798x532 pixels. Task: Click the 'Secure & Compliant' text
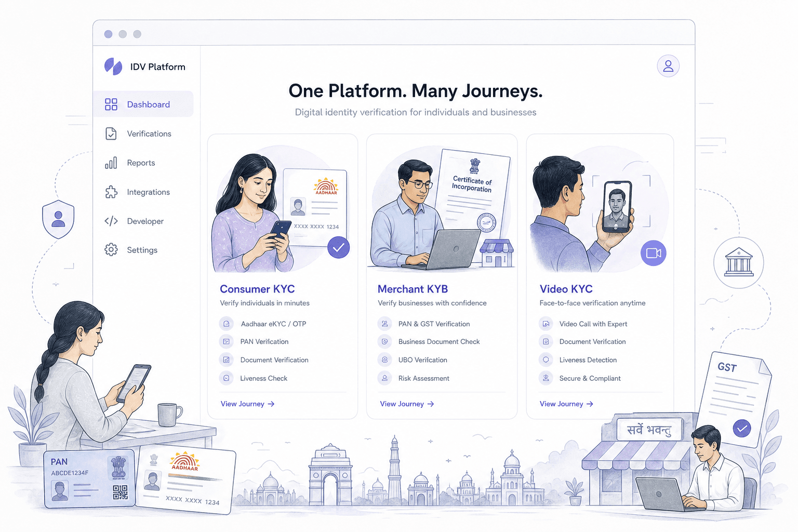click(590, 378)
